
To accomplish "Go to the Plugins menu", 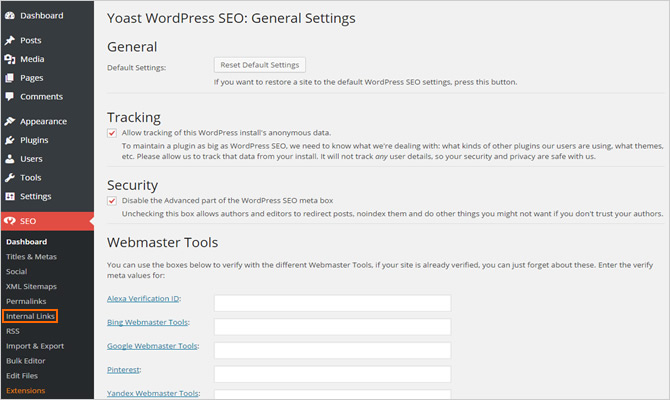I will (34, 141).
